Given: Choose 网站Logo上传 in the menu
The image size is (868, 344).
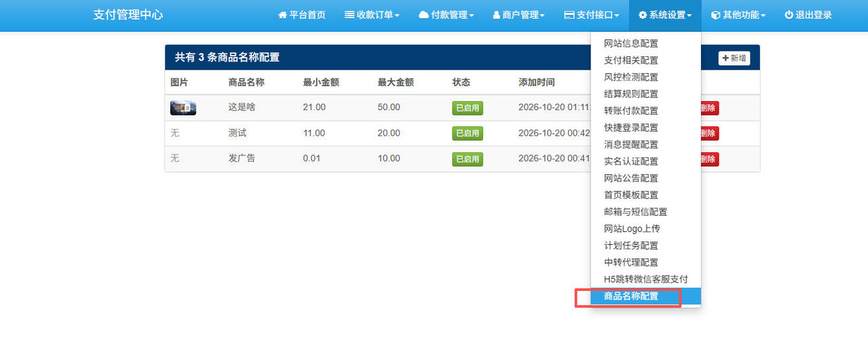Looking at the screenshot, I should pos(645,229).
